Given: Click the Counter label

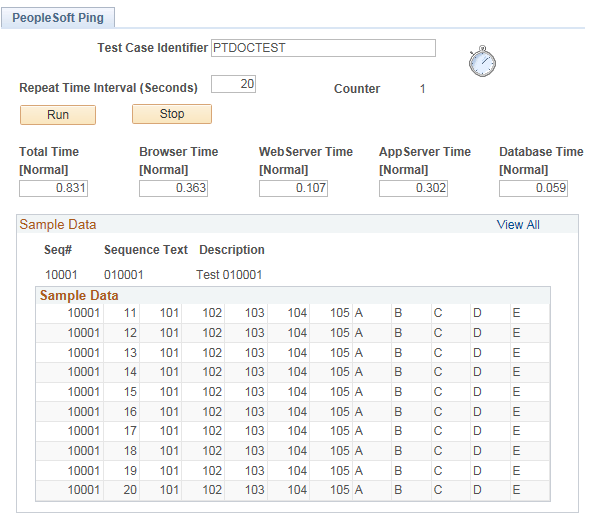Looking at the screenshot, I should 357,89.
